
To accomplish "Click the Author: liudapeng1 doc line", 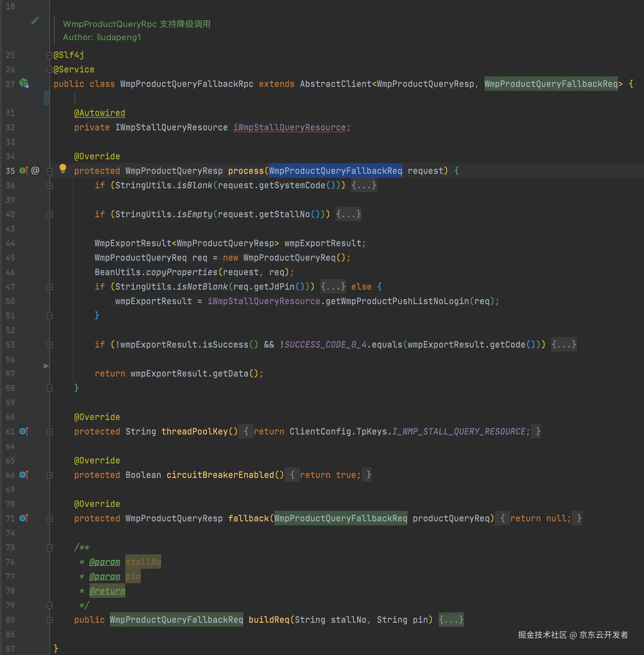I will pos(102,37).
